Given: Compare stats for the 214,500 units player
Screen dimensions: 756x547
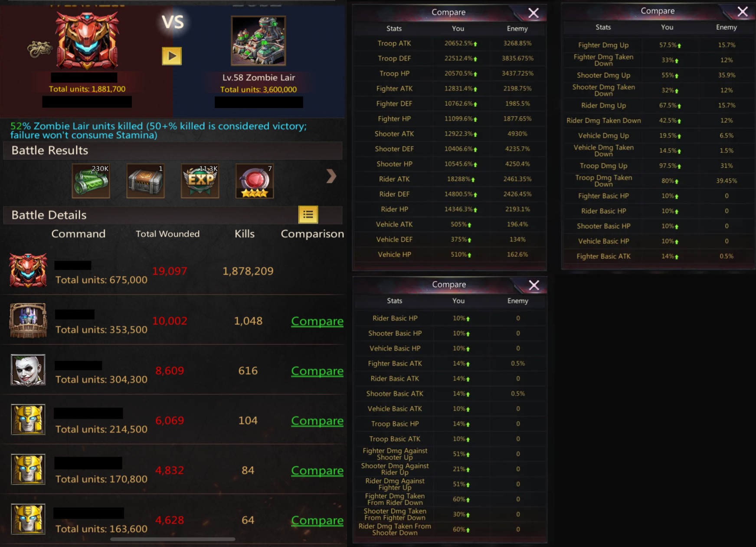Looking at the screenshot, I should (x=317, y=421).
